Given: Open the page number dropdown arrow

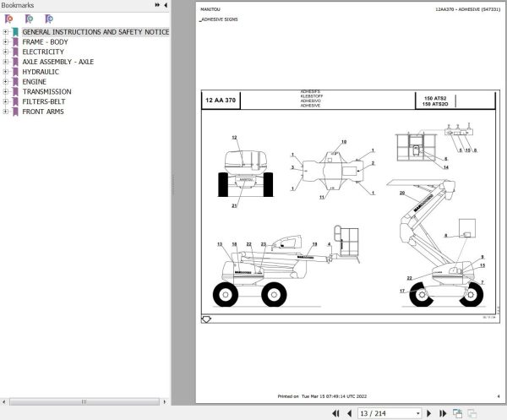Looking at the screenshot, I should 417,413.
